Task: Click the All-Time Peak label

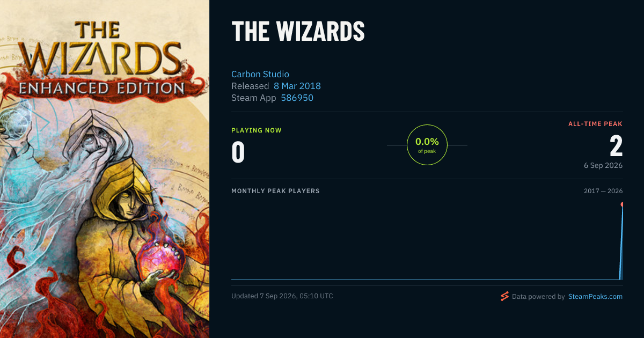Action: 595,124
